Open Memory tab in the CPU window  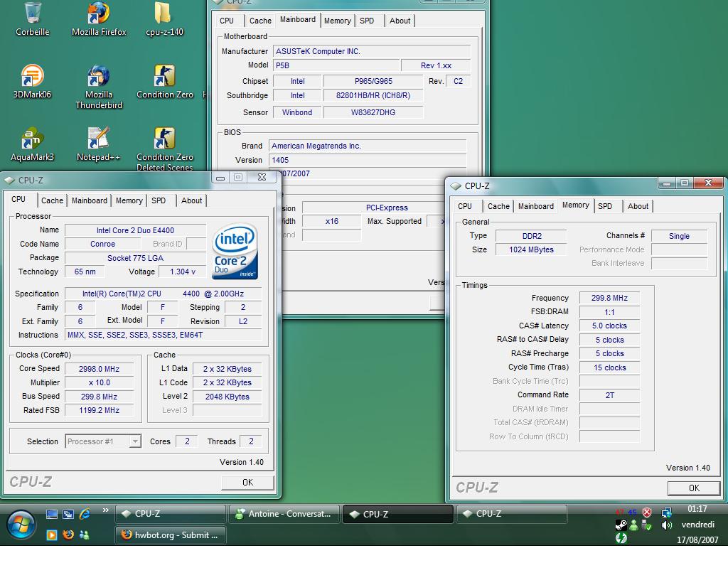pyautogui.click(x=129, y=200)
